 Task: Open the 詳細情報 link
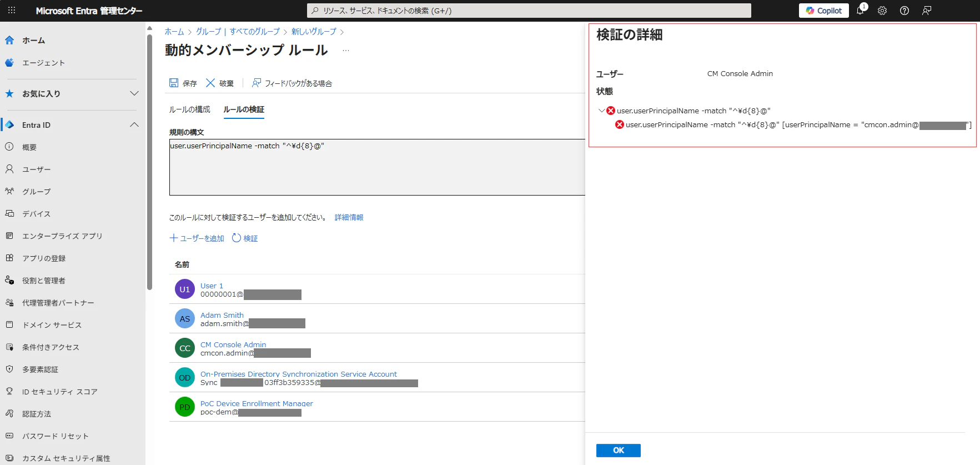(349, 217)
